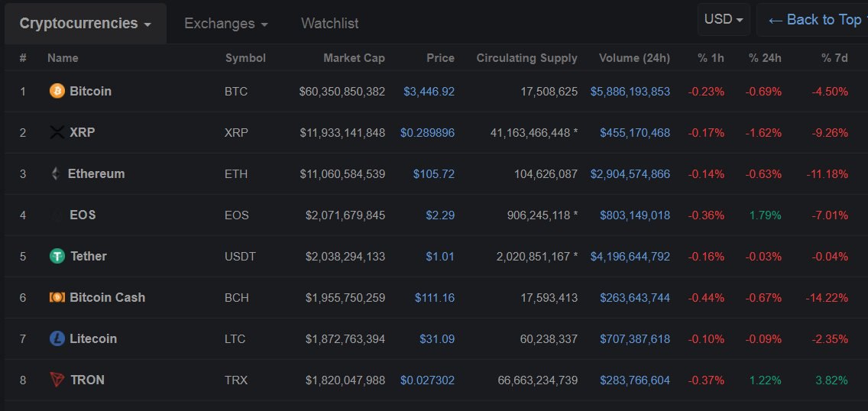
Task: Click the Tether green logo icon
Action: 57,256
